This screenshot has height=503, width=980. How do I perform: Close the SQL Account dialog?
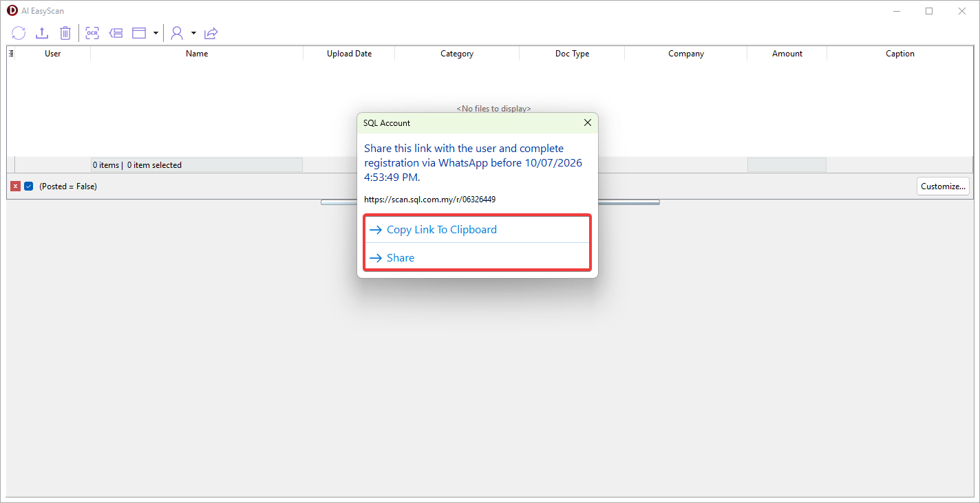coord(588,122)
